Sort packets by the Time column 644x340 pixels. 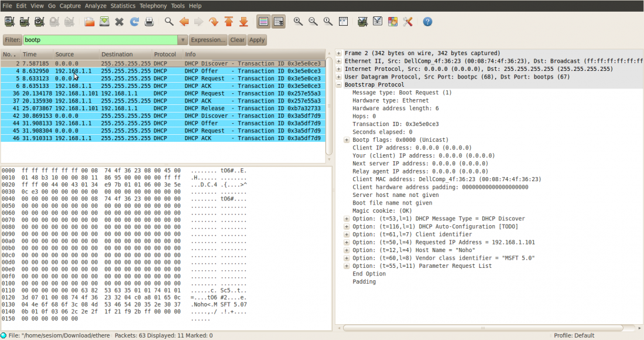(37, 55)
